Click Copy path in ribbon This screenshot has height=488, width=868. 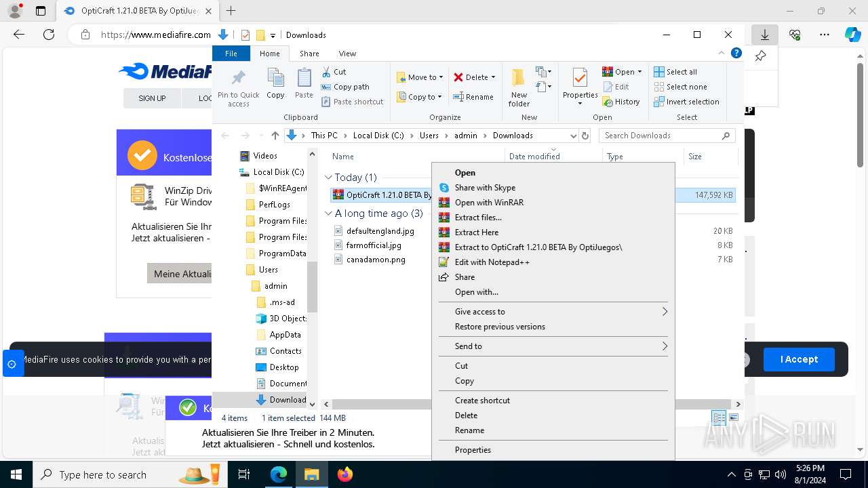point(345,87)
